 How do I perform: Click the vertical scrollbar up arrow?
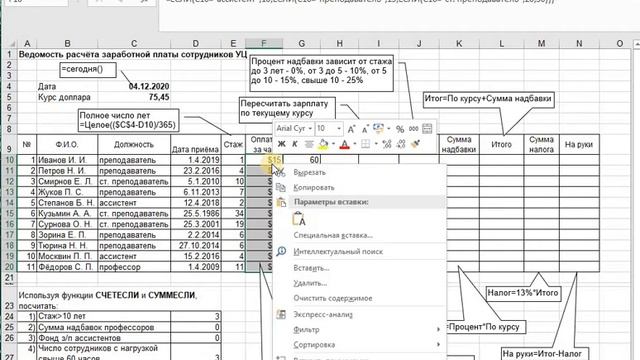[637, 44]
